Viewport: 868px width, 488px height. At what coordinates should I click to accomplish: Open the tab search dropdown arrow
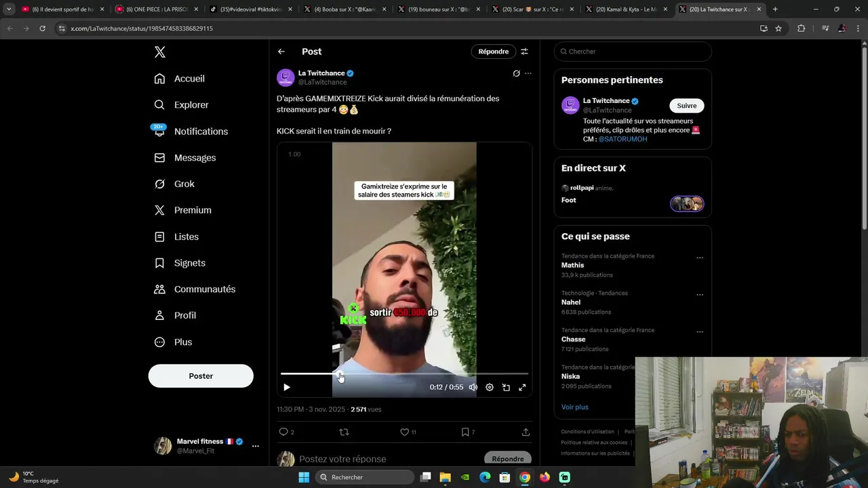[x=9, y=9]
